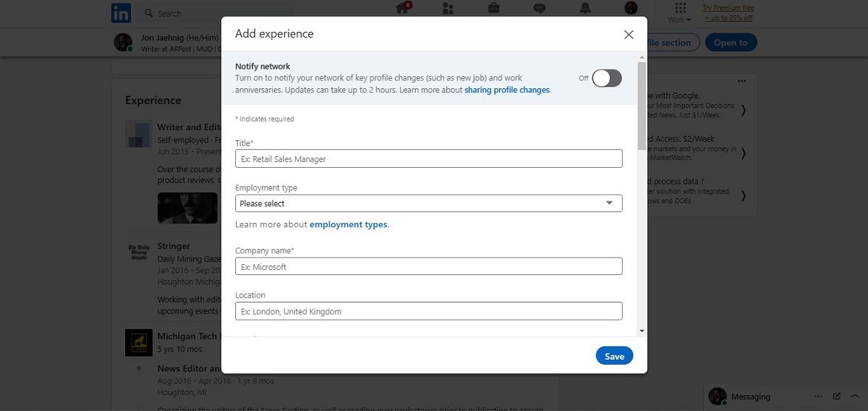Screen dimensions: 868x411
Task: Open the employment types link
Action: [349, 224]
